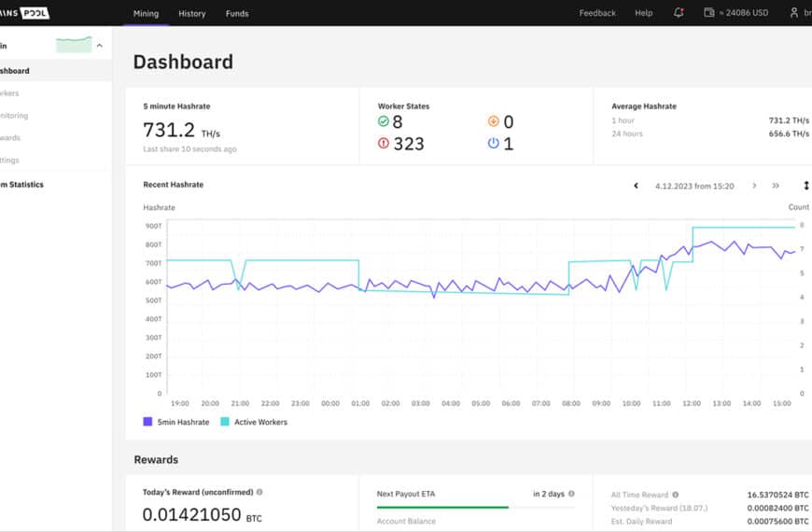Screen dimensions: 812x532
Task: Advance chart one step forward arrow
Action: pos(754,186)
